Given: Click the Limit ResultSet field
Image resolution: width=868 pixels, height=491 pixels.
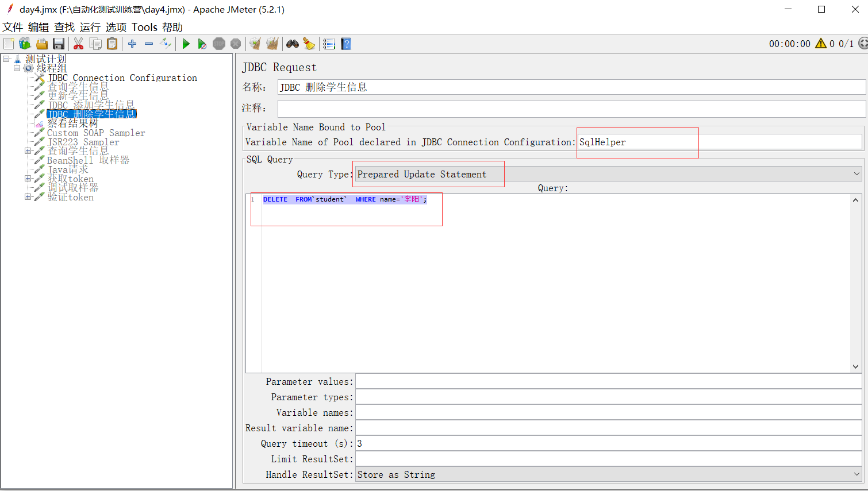Looking at the screenshot, I should tap(609, 459).
